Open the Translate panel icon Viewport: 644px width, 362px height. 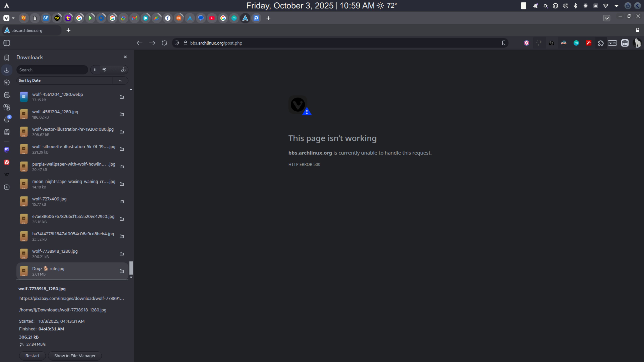pyautogui.click(x=7, y=107)
